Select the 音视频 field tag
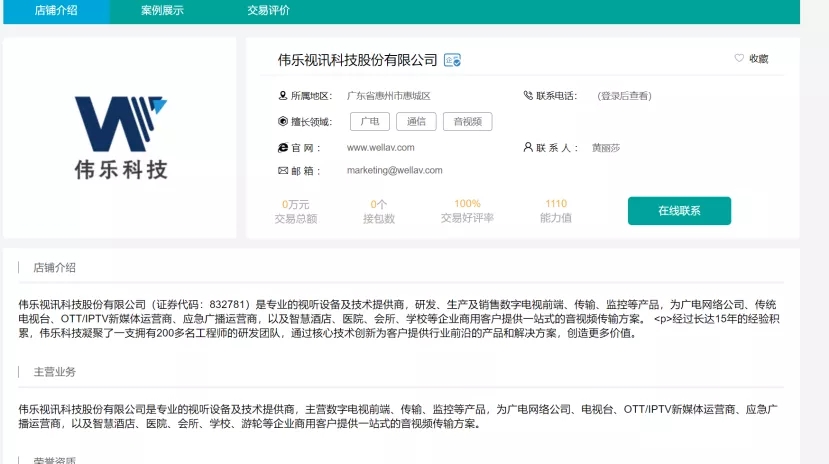Screen dimensions: 829x464 [x=467, y=122]
